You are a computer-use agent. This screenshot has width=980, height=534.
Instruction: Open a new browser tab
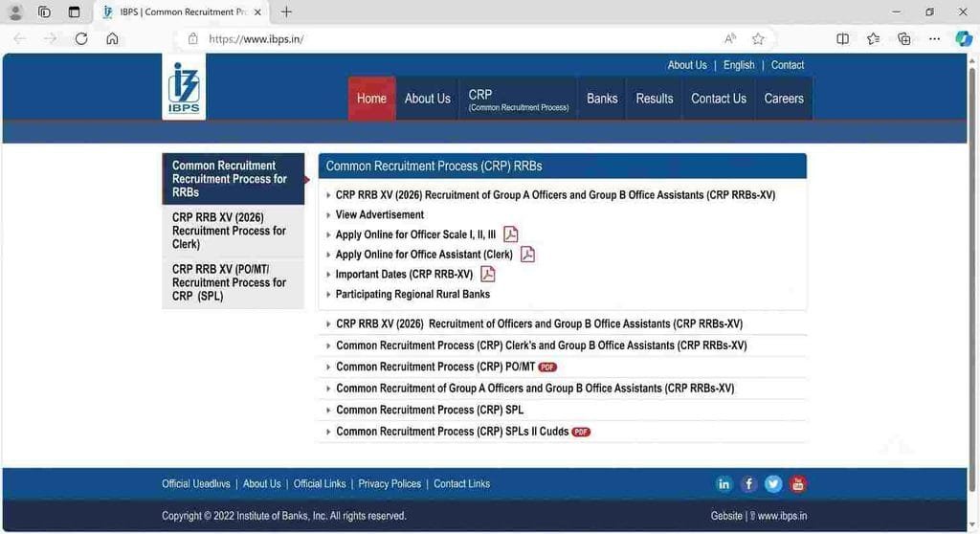(x=286, y=11)
